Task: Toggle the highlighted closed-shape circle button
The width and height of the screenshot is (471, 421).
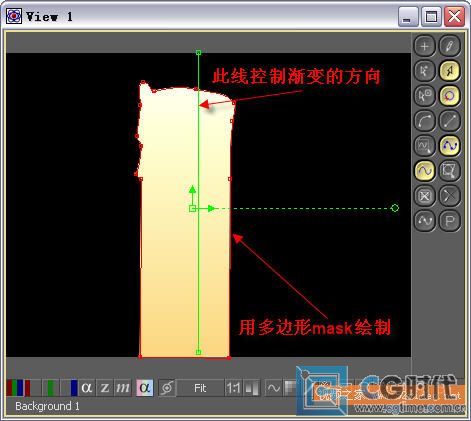Action: pyautogui.click(x=449, y=96)
